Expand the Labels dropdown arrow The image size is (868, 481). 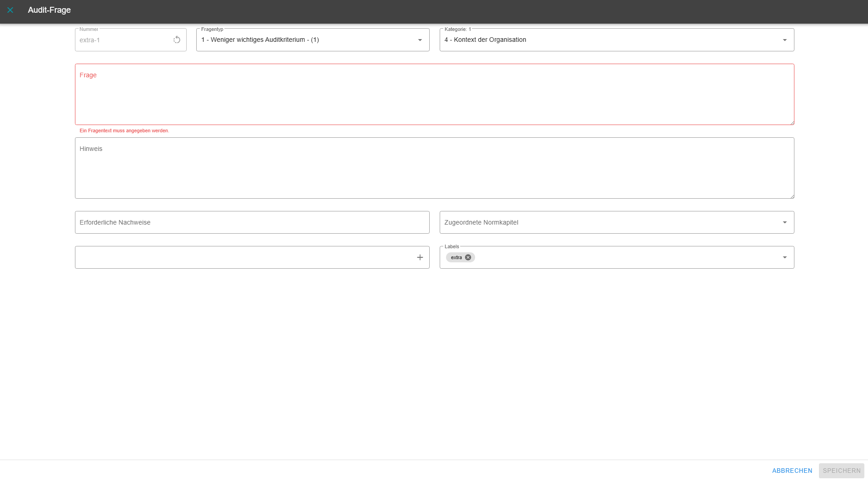pos(784,257)
